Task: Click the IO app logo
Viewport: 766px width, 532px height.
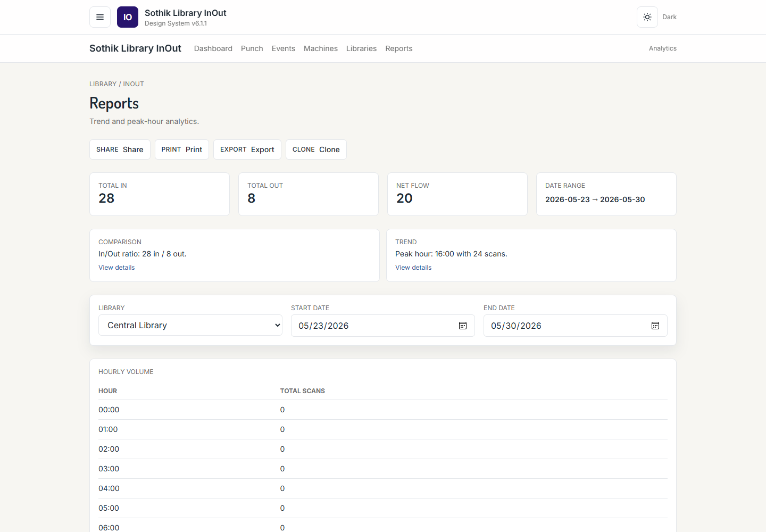Action: coord(128,17)
